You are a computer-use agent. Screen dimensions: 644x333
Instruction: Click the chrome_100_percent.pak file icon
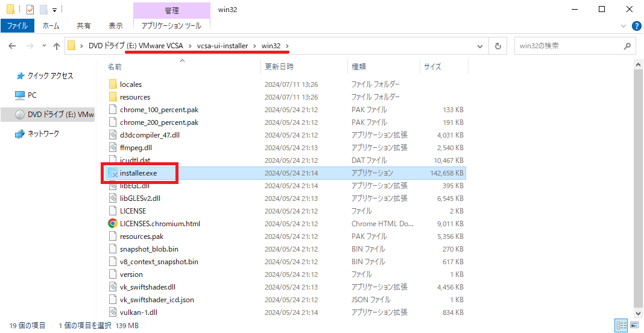[x=113, y=110]
